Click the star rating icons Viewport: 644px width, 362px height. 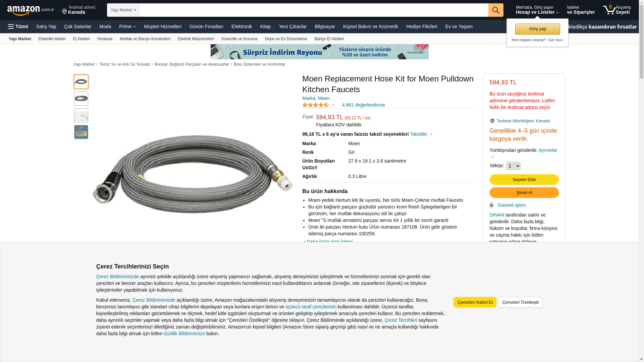point(316,105)
